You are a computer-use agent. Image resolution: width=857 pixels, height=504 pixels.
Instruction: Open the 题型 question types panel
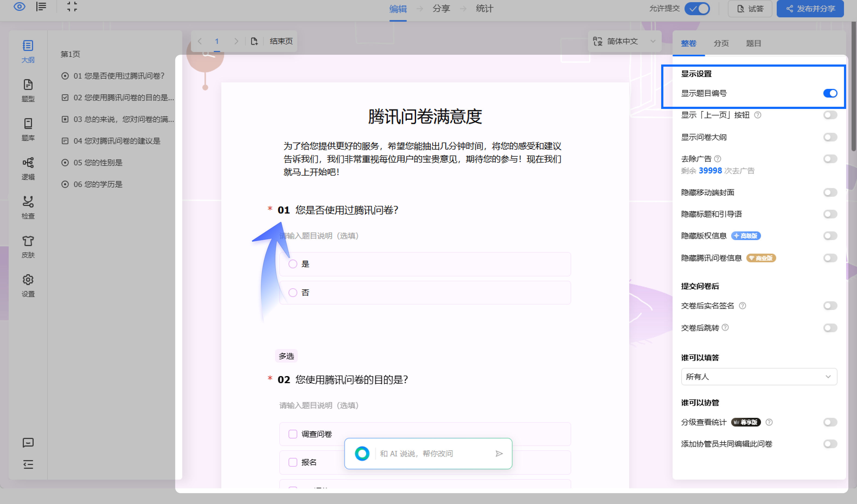pyautogui.click(x=28, y=91)
